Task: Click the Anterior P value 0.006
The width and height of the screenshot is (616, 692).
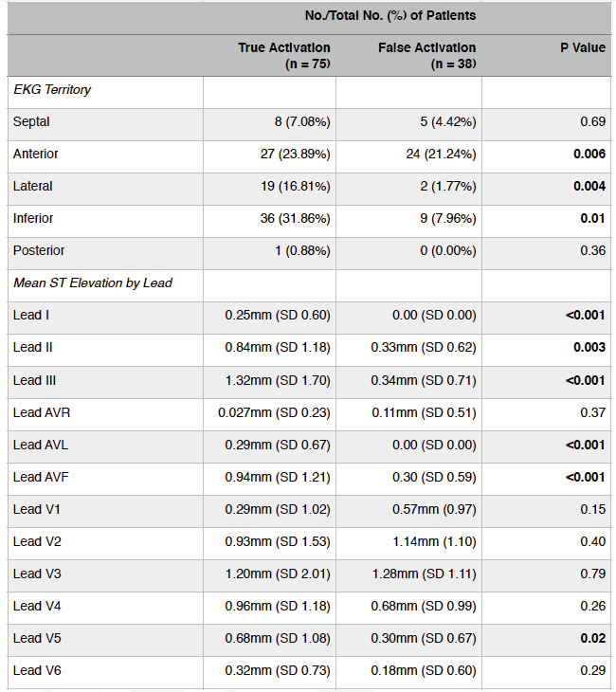Action: tap(589, 155)
